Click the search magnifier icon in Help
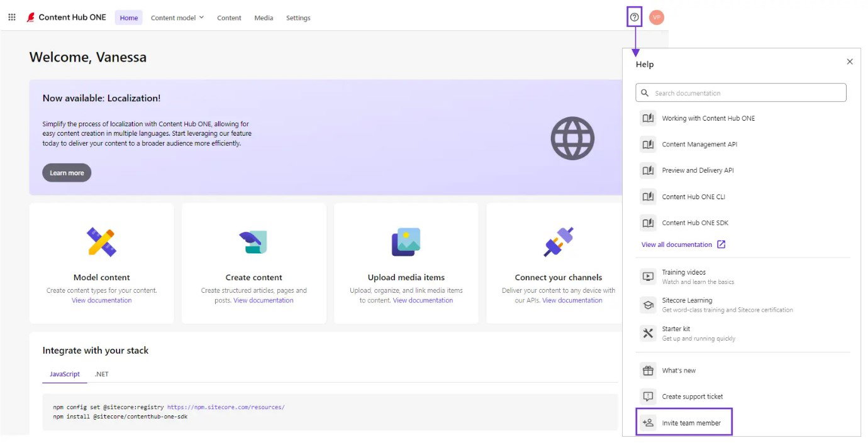The image size is (868, 443). 645,93
